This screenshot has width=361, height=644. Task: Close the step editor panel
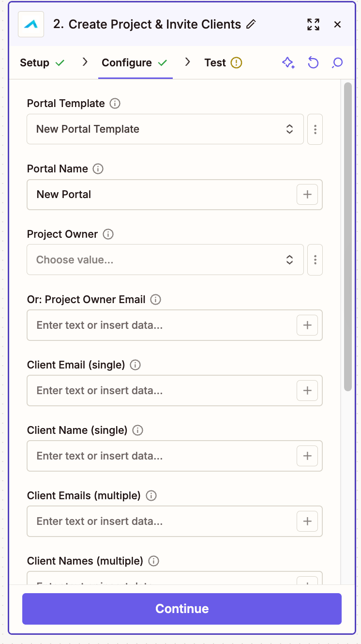point(338,24)
